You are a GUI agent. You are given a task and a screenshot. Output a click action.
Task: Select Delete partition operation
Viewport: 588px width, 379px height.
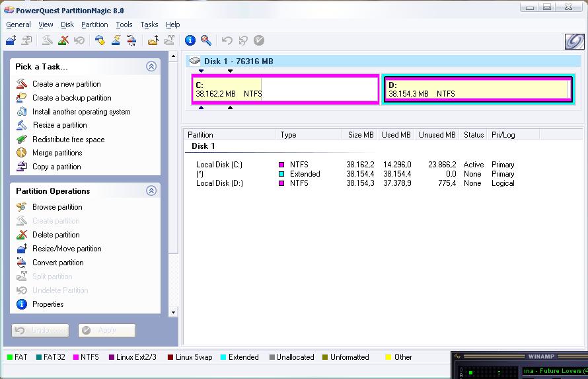[x=56, y=235]
